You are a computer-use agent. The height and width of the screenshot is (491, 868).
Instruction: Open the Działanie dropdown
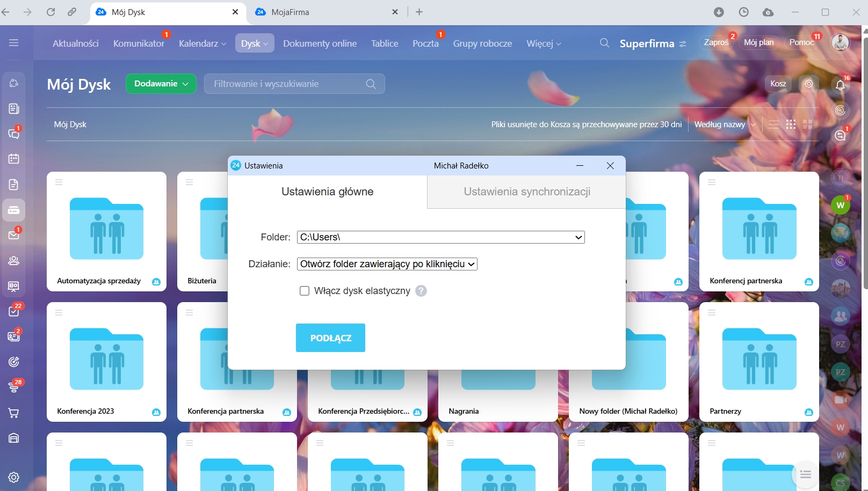(387, 264)
